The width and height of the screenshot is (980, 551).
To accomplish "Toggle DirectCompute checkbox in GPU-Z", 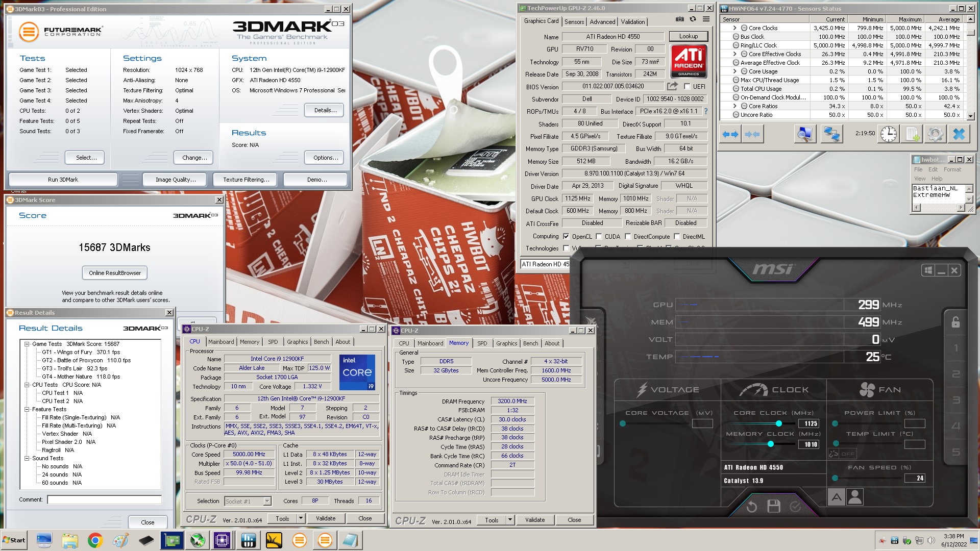I will tap(628, 237).
